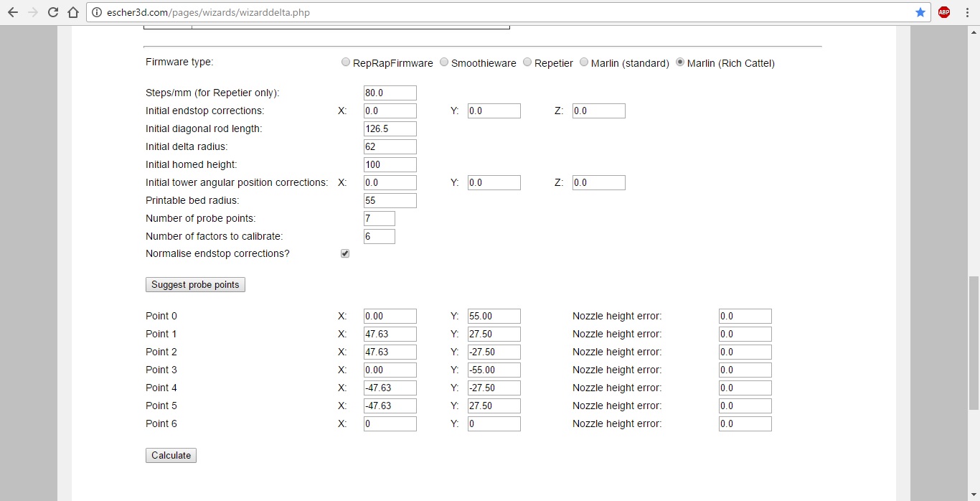Edit Point 0 Y coordinate field
Image resolution: width=980 pixels, height=501 pixels.
[494, 317]
